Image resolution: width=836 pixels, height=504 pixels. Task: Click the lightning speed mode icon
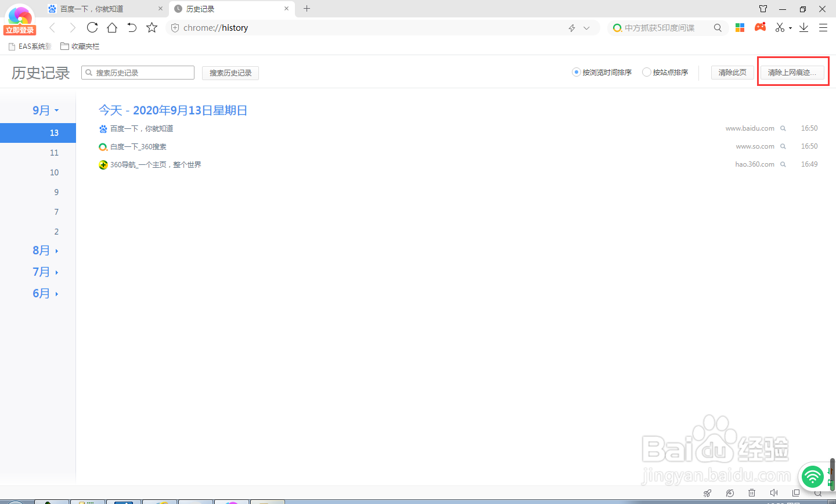click(572, 28)
